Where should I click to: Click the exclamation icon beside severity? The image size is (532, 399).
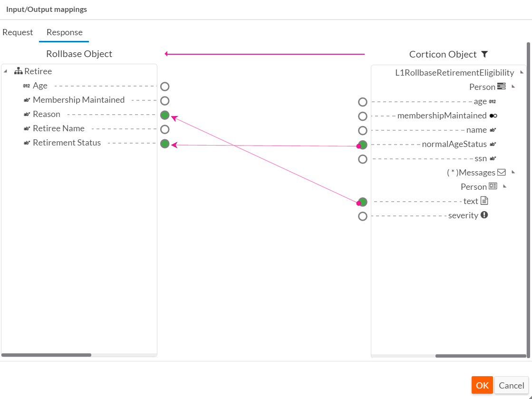[x=484, y=215]
